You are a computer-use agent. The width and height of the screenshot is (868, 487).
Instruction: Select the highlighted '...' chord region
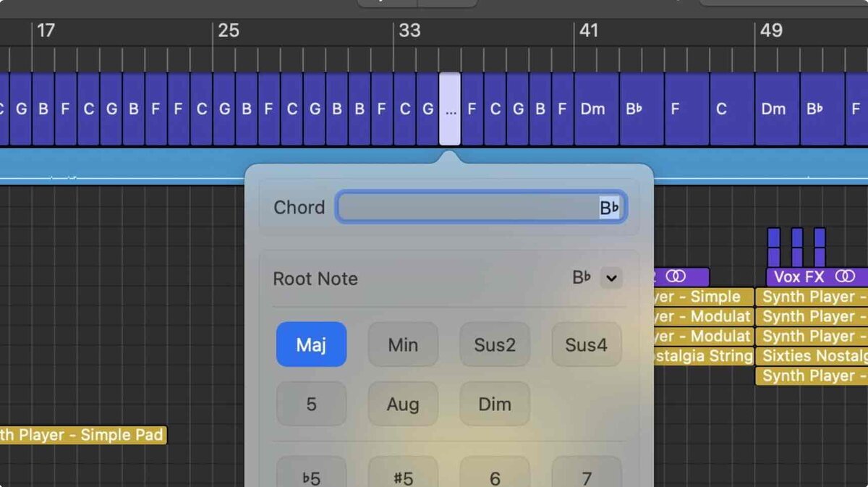[x=450, y=109]
